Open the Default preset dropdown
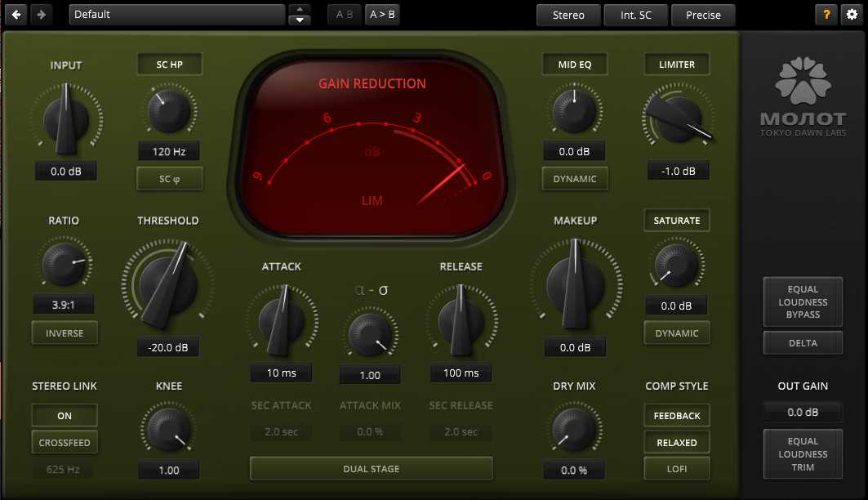The width and height of the screenshot is (868, 500). [176, 14]
